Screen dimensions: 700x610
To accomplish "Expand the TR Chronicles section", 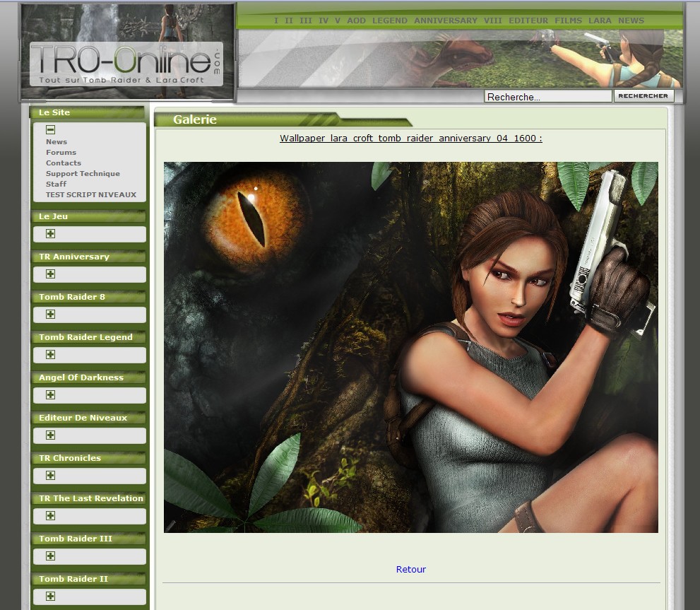I will tap(50, 476).
